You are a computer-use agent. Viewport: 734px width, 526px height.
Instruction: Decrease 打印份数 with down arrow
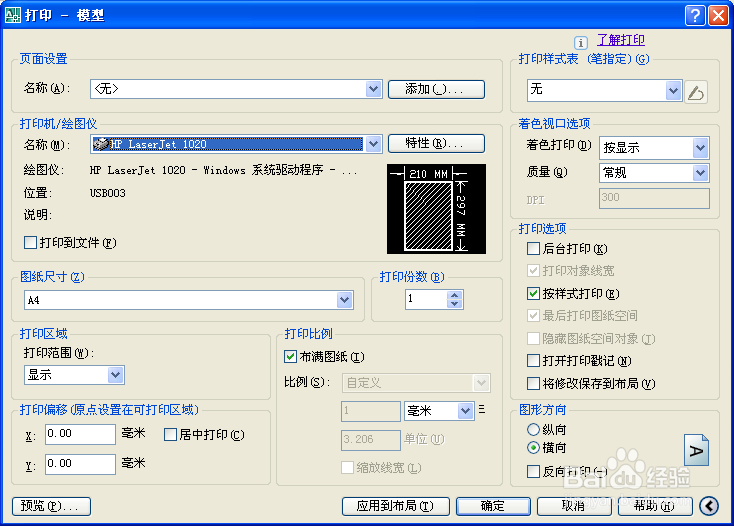point(455,304)
